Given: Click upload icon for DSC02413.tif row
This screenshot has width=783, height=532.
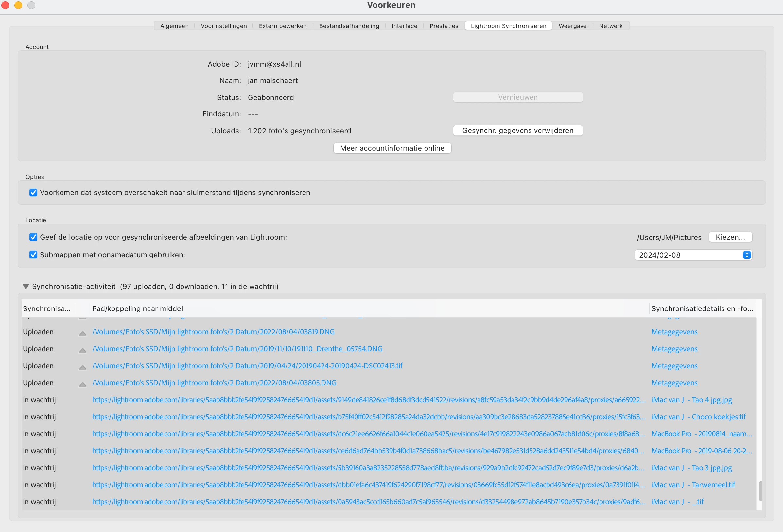Looking at the screenshot, I should (x=82, y=367).
